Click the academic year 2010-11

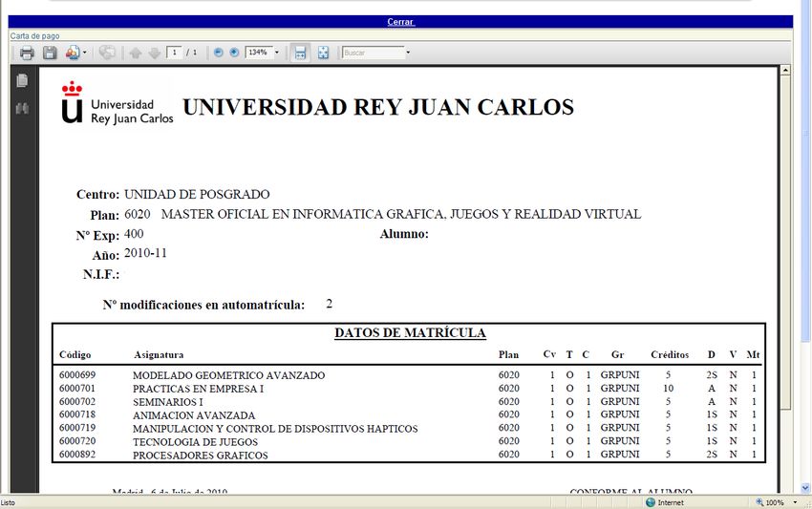click(145, 253)
